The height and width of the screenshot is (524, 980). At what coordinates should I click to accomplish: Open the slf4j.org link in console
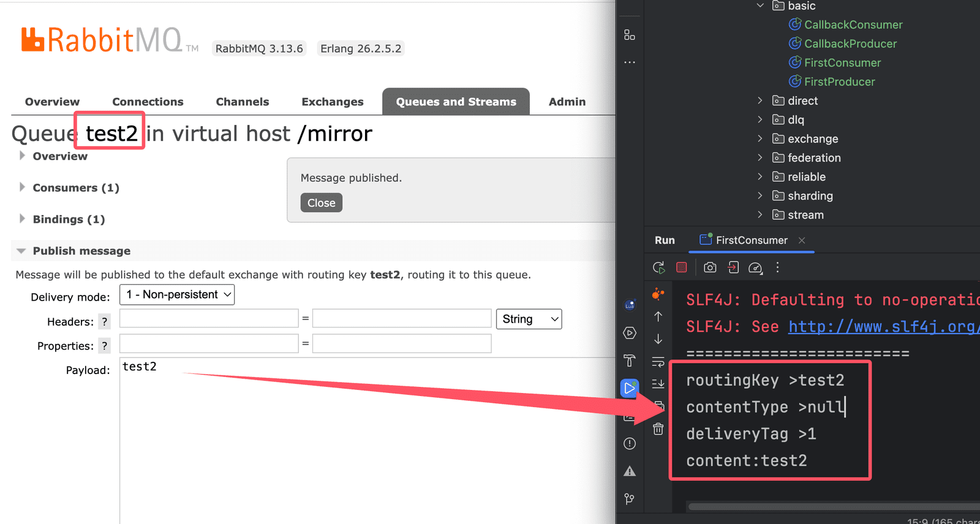pyautogui.click(x=884, y=326)
